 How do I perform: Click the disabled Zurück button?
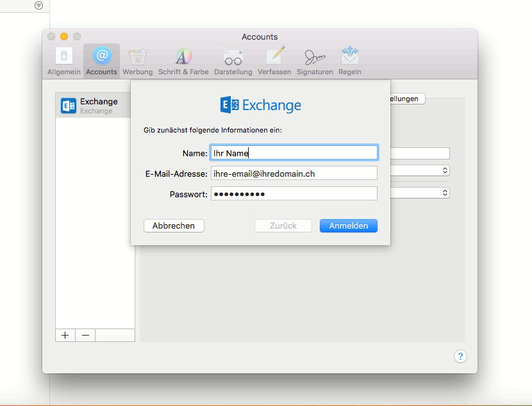tap(283, 225)
